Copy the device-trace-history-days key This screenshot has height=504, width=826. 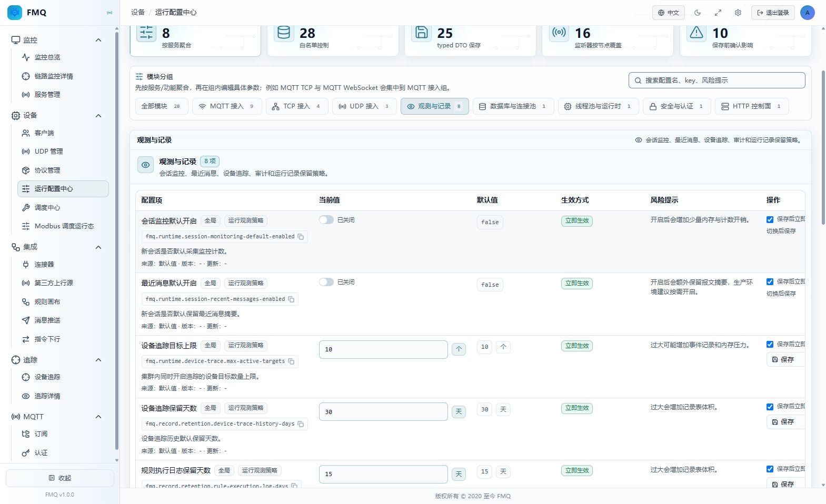point(301,424)
